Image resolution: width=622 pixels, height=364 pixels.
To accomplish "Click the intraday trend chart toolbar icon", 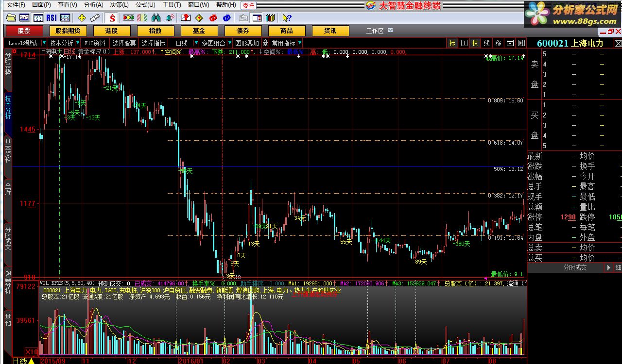I will [24, 18].
